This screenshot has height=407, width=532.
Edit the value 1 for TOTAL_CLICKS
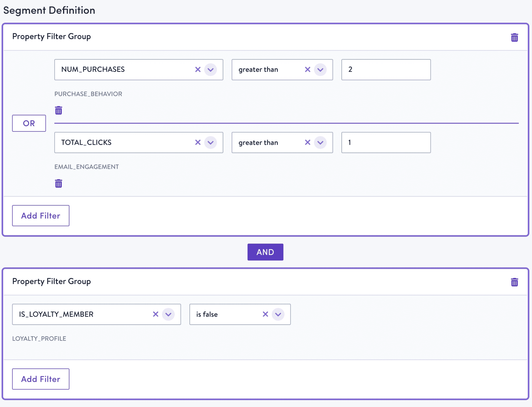click(386, 142)
